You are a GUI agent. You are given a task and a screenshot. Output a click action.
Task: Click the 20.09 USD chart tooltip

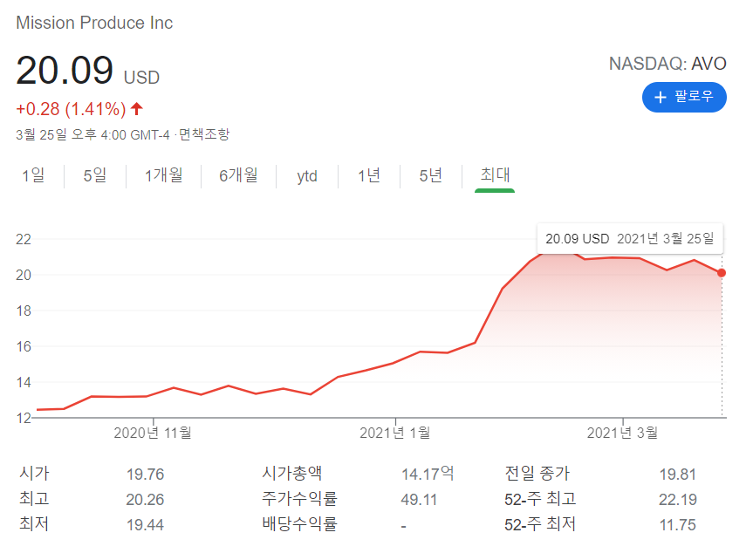[630, 239]
